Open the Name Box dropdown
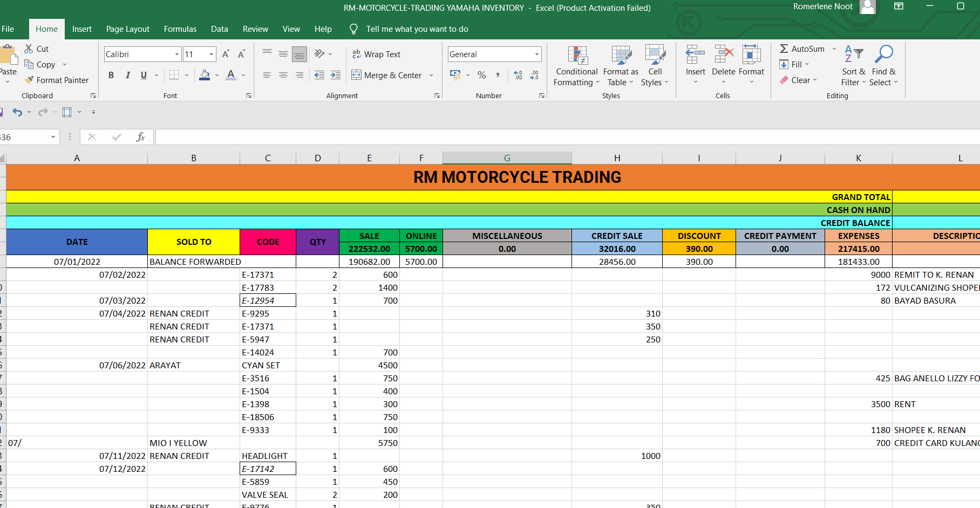This screenshot has height=508, width=980. 53,137
